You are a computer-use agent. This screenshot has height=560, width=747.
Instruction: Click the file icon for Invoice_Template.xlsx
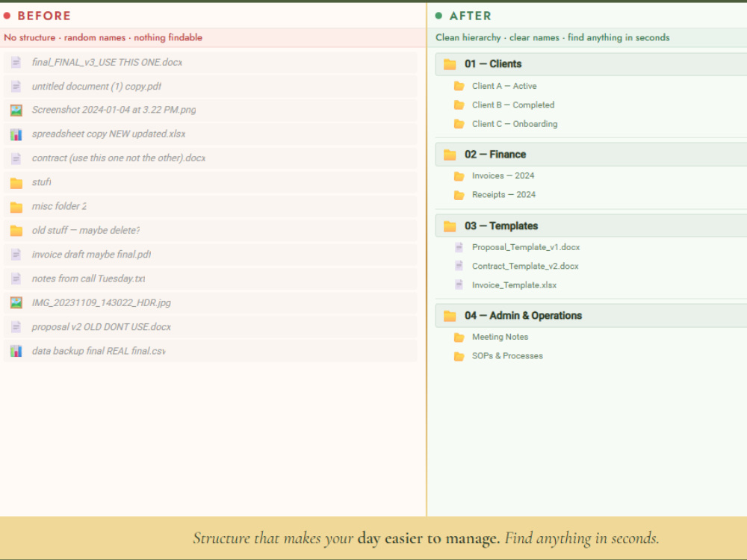click(x=459, y=285)
